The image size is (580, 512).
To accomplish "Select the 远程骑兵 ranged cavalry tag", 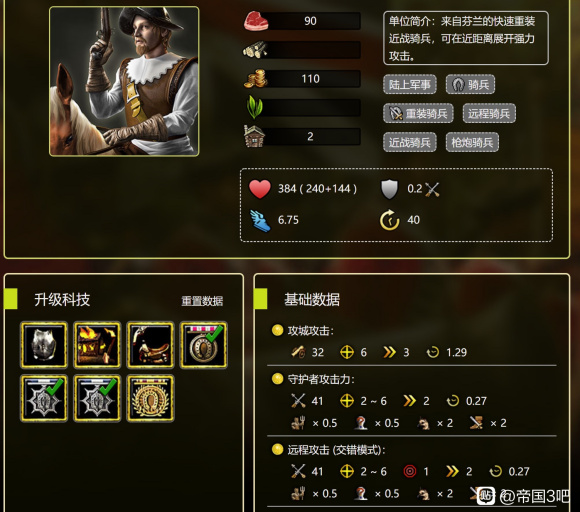I will tap(489, 113).
